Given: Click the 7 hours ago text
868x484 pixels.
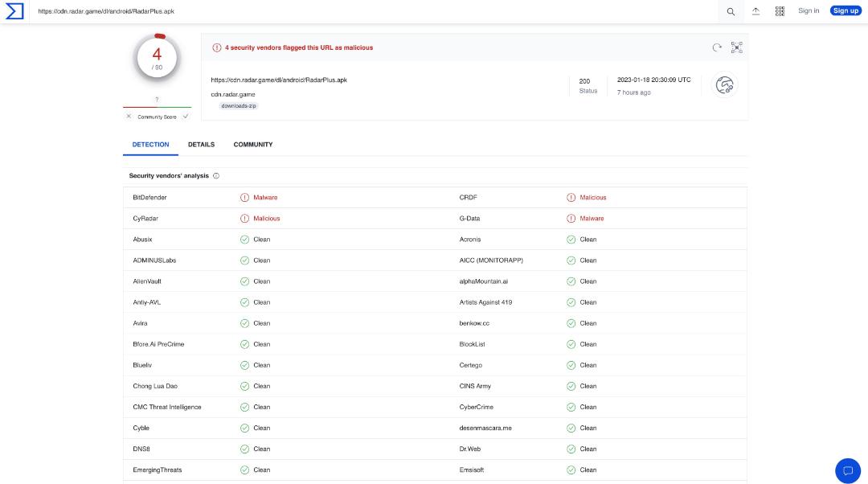Looking at the screenshot, I should pyautogui.click(x=634, y=92).
